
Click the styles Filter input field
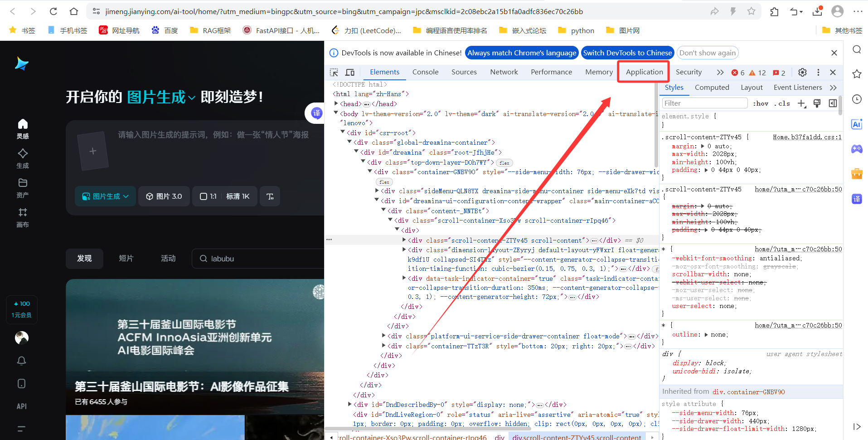704,103
